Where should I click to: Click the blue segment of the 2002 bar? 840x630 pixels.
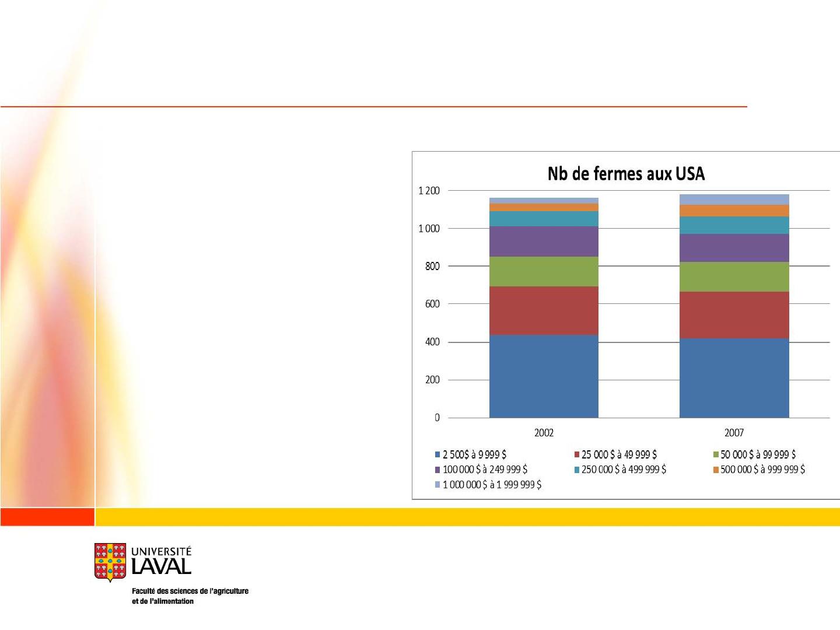coord(544,376)
